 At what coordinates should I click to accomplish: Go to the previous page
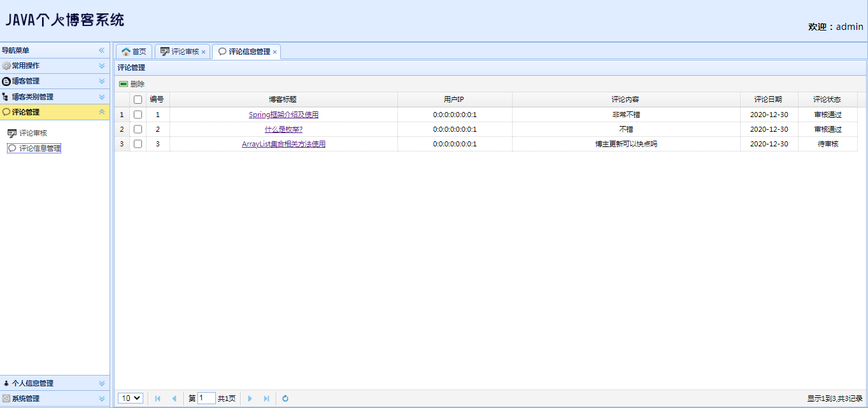pyautogui.click(x=174, y=398)
